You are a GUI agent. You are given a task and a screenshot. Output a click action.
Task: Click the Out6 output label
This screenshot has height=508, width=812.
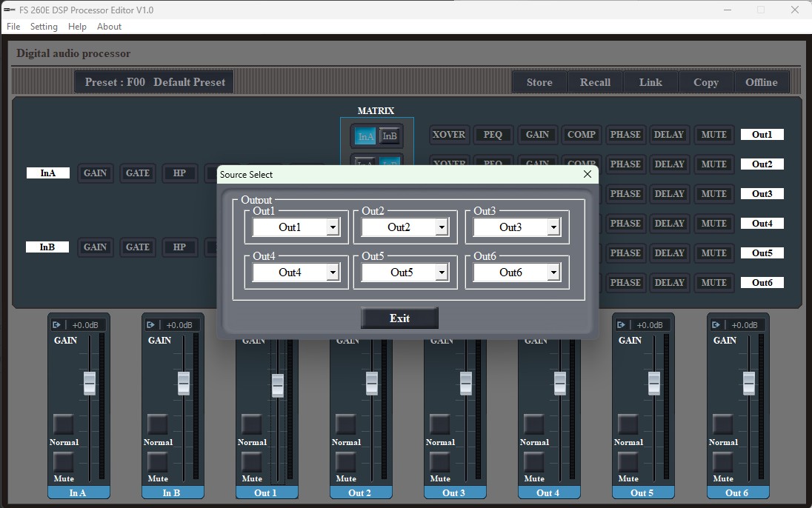762,283
